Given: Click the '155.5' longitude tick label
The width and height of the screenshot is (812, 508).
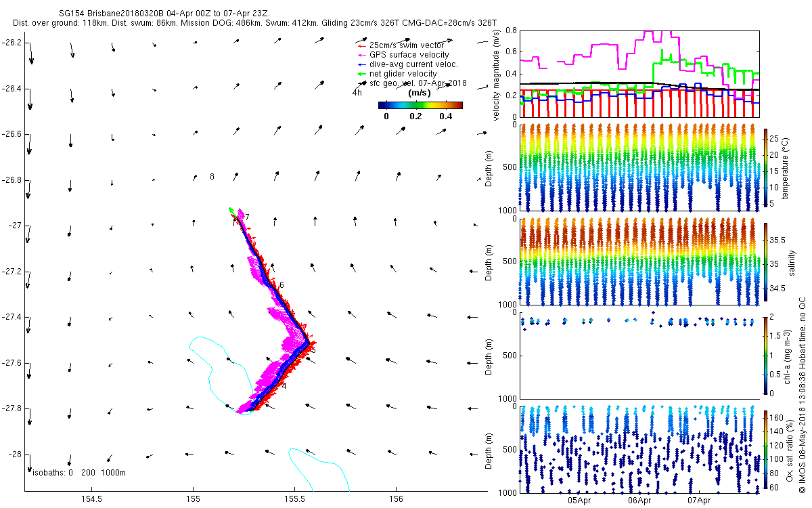Looking at the screenshot, I should 294,500.
